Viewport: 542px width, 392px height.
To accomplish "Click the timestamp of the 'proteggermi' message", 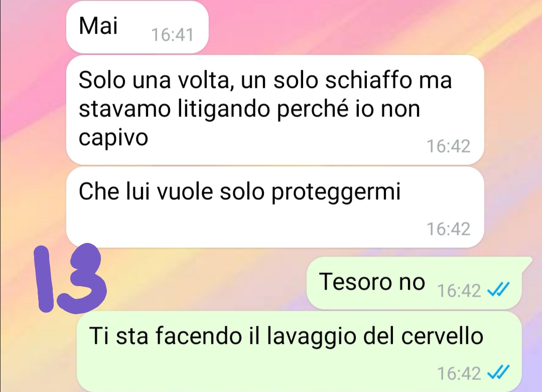I will click(x=448, y=229).
